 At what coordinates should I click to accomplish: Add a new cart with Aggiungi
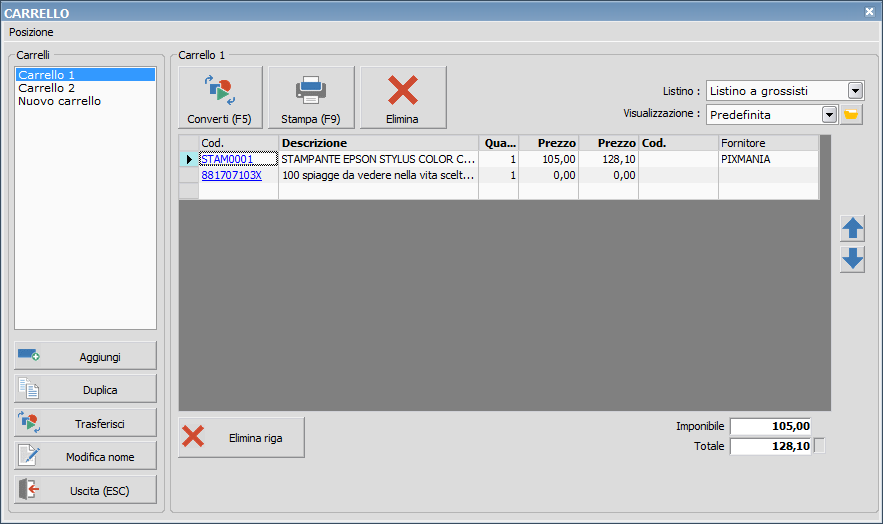click(85, 356)
